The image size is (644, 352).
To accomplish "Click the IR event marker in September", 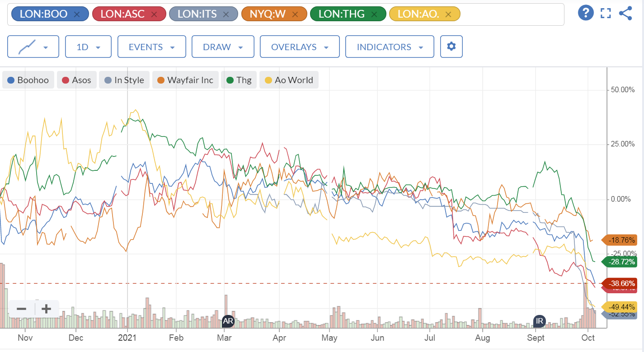I will pyautogui.click(x=539, y=321).
